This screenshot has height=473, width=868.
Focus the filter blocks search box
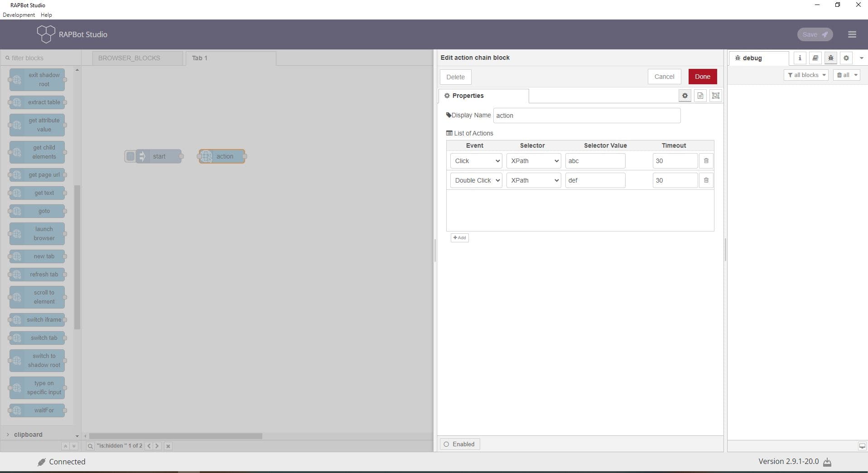41,58
